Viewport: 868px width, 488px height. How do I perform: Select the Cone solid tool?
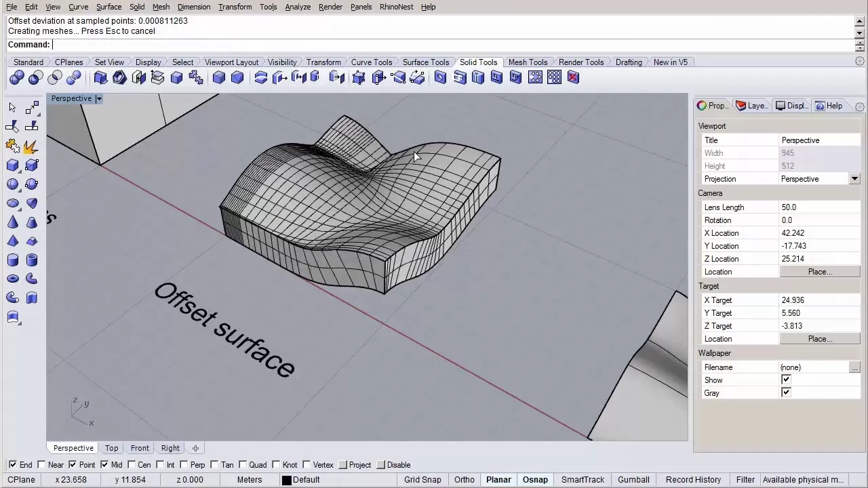[13, 222]
